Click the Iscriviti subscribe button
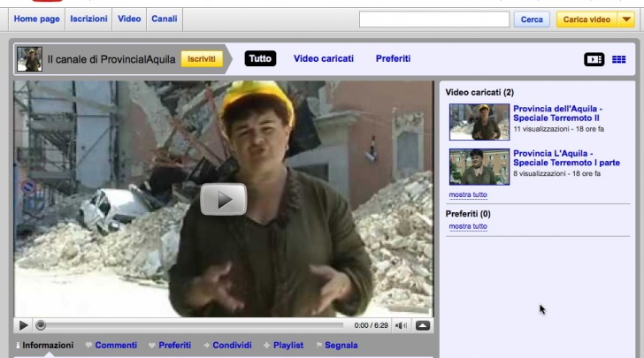 pos(202,59)
